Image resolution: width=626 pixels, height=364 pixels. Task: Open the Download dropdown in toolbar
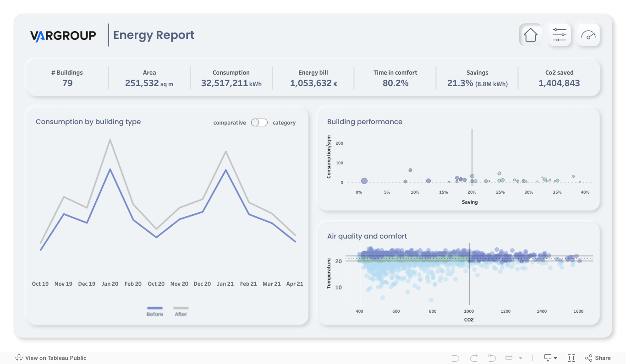point(550,358)
